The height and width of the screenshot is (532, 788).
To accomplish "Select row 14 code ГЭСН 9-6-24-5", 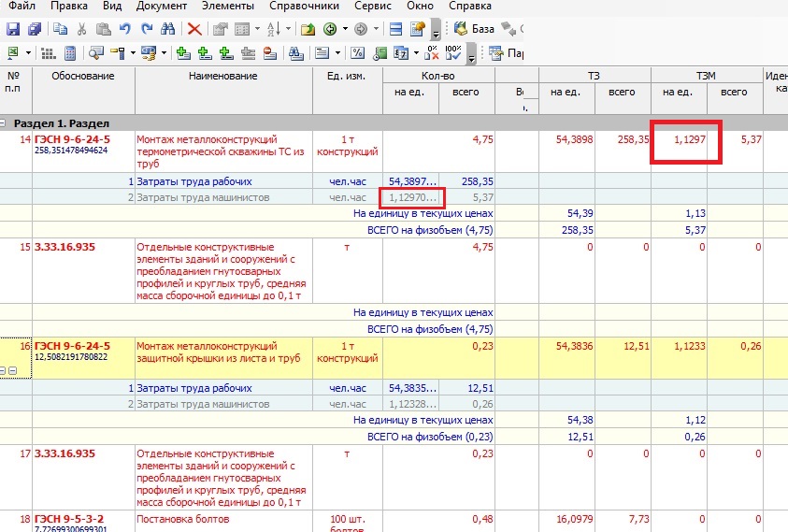I will pos(72,139).
